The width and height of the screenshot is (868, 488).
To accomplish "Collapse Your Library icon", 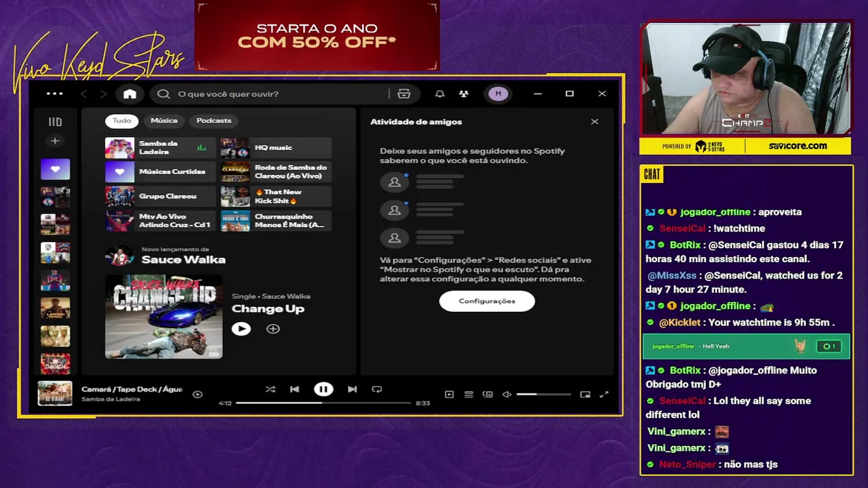I will (55, 122).
